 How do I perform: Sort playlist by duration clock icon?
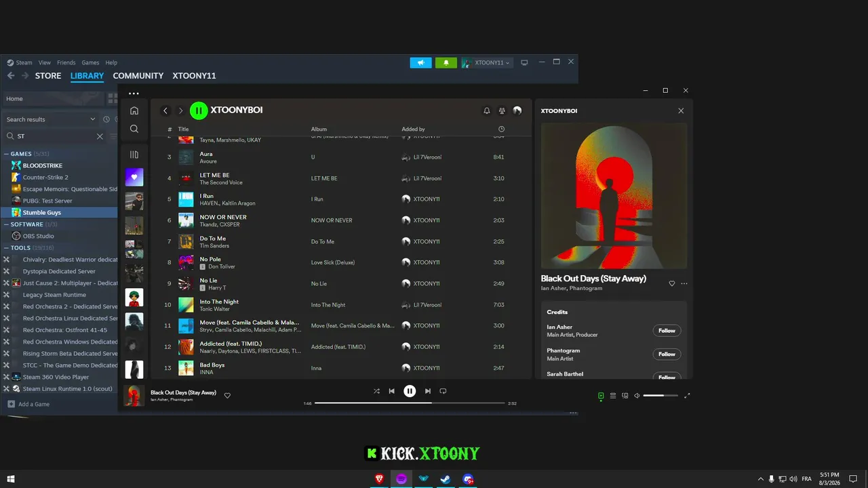(501, 129)
